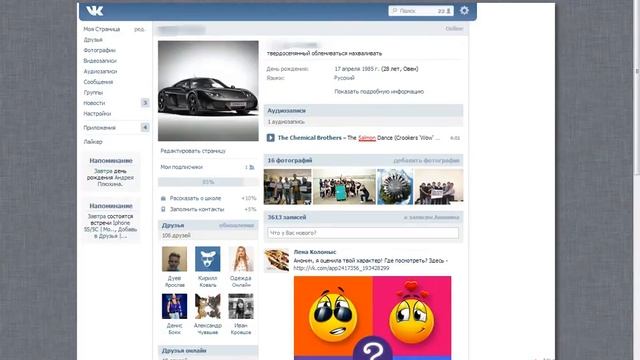
Task: Click обновления link in Друзья block
Action: [236, 226]
